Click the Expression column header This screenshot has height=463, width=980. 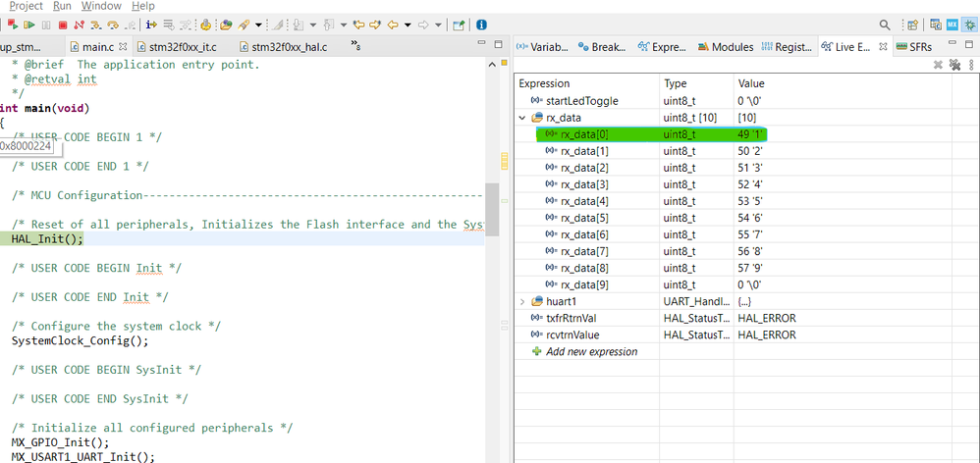(x=587, y=83)
